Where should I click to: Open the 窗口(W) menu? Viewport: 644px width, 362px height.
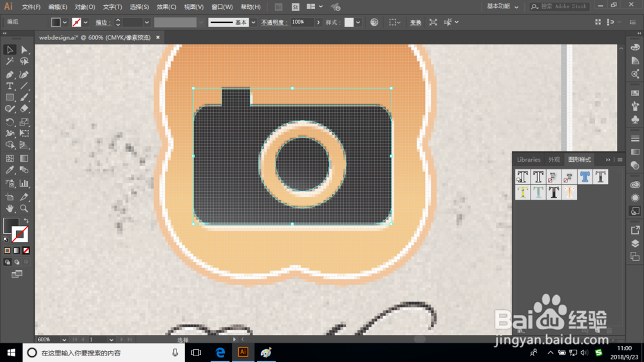[222, 7]
